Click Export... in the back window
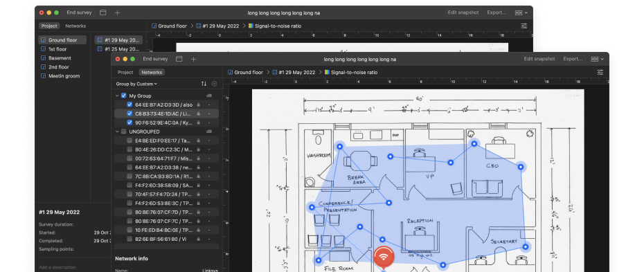Image resolution: width=644 pixels, height=272 pixels. point(497,12)
